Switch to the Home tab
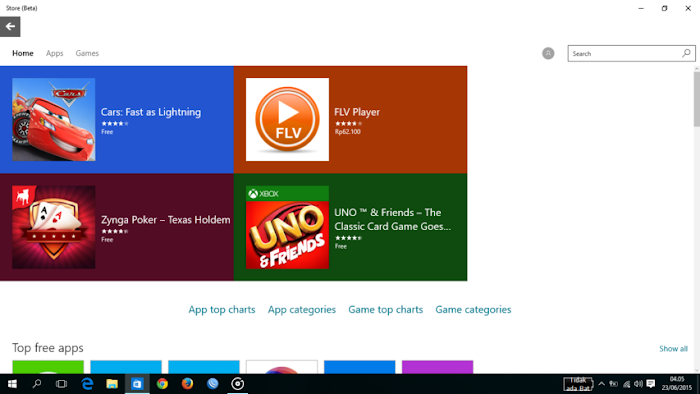 pos(23,53)
